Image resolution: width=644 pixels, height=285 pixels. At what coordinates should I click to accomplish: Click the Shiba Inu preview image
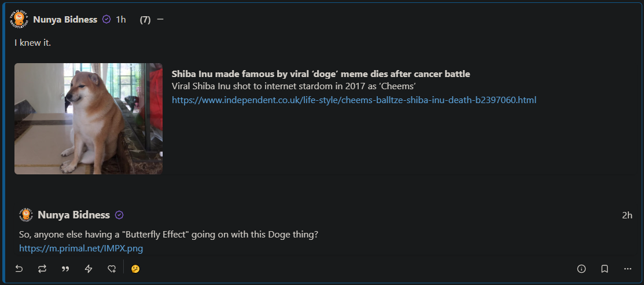(89, 118)
